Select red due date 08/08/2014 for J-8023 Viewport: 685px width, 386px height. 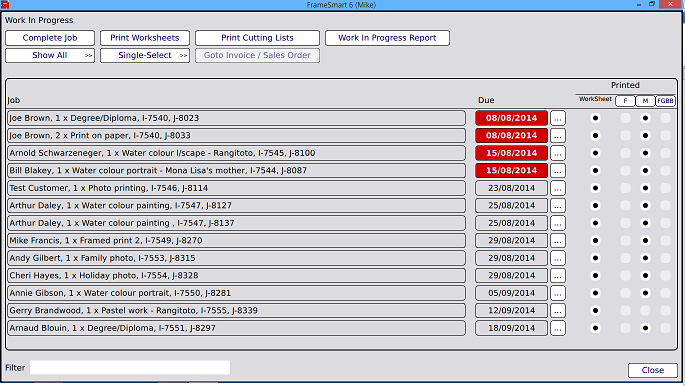click(512, 118)
